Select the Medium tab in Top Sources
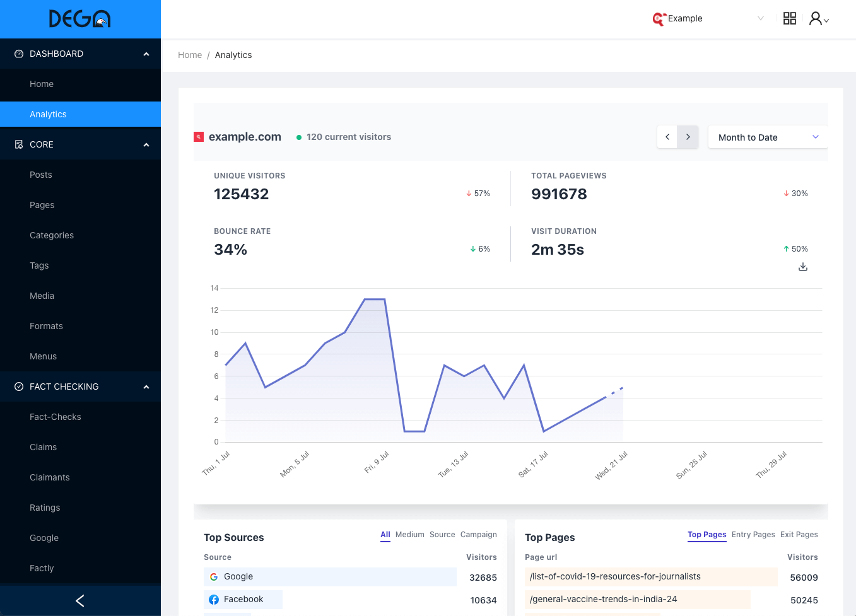856x616 pixels. [x=409, y=535]
